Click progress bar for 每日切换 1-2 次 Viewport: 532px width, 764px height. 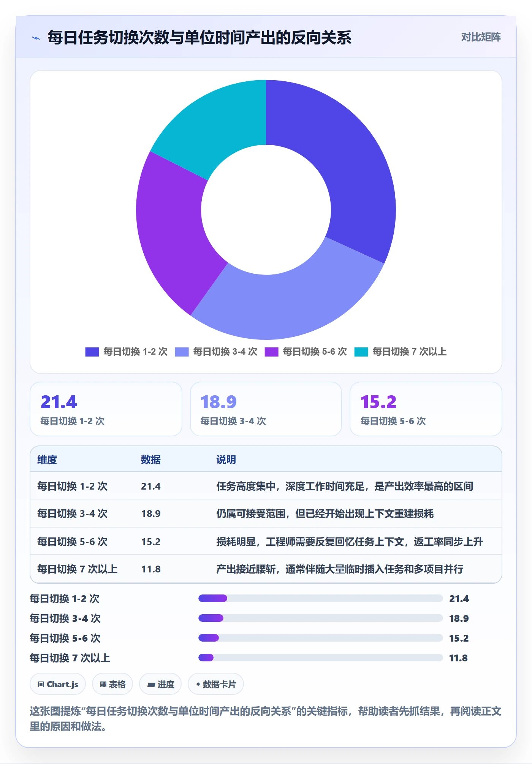pyautogui.click(x=320, y=598)
